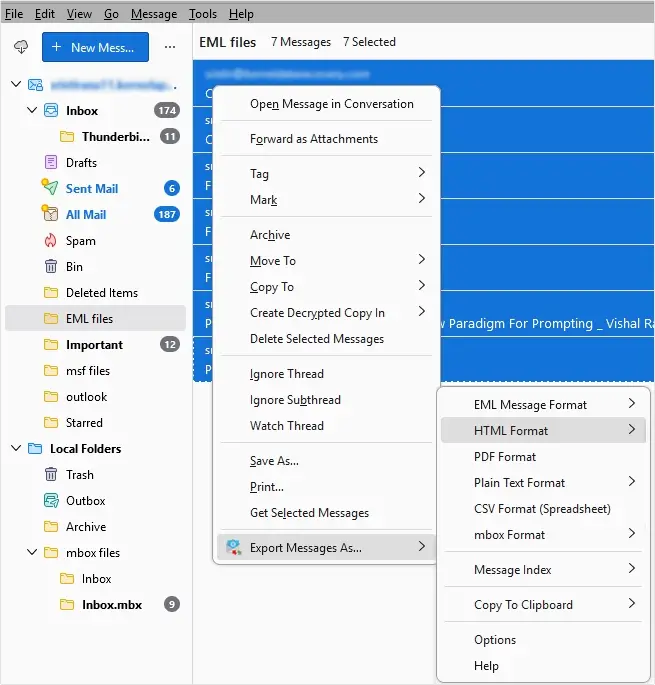This screenshot has height=685, width=655.
Task: Click the Inbox.mbx folder icon
Action: coord(67,605)
